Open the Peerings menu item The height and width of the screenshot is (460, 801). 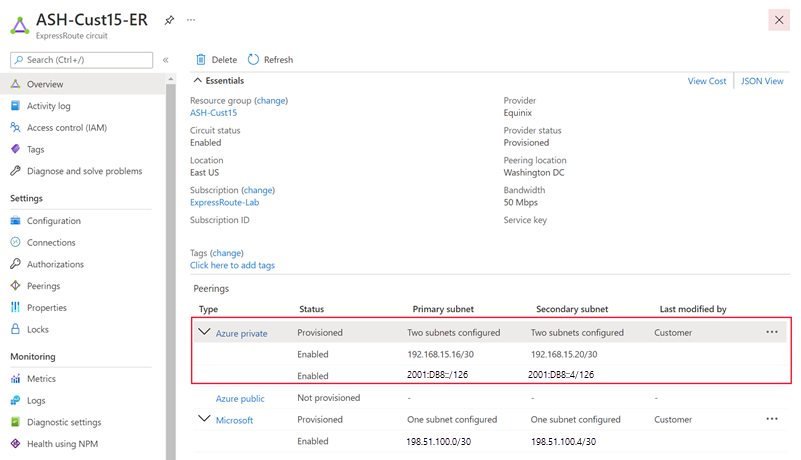click(x=43, y=286)
